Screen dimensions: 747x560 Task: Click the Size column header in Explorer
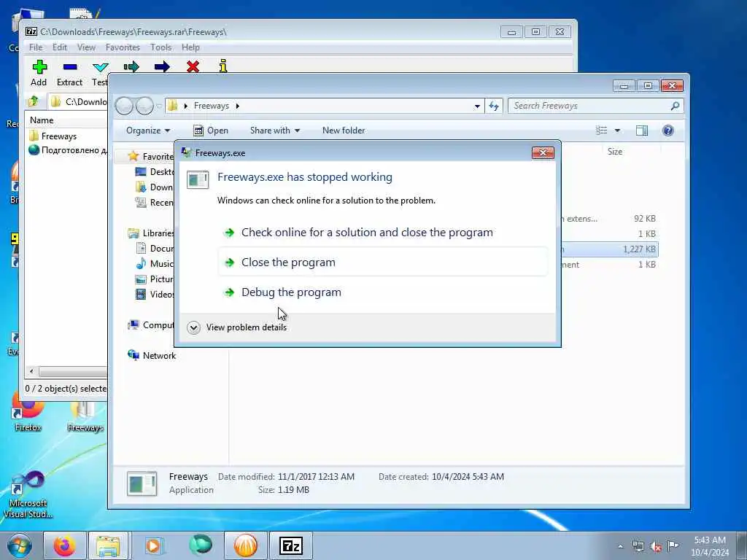pyautogui.click(x=614, y=152)
